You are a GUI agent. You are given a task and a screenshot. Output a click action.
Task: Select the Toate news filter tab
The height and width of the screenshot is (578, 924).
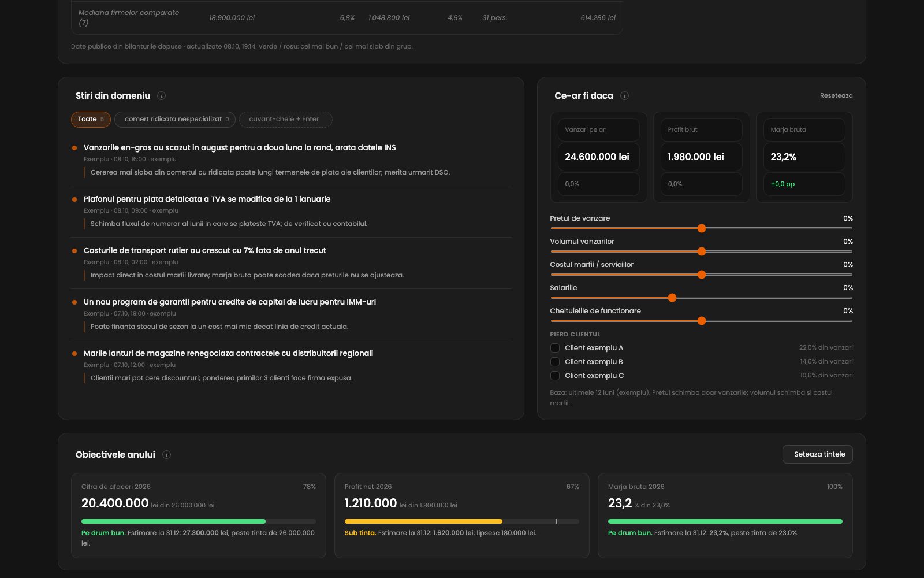coord(91,120)
